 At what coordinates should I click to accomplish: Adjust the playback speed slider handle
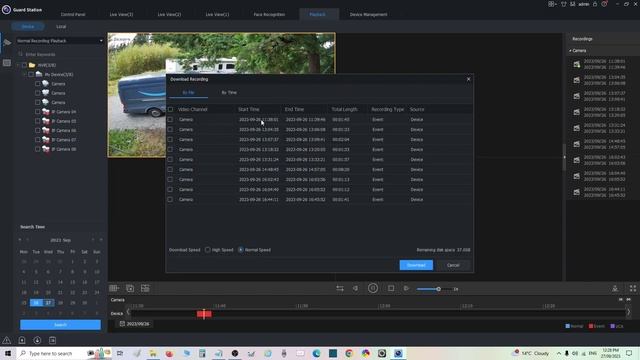coord(438,289)
